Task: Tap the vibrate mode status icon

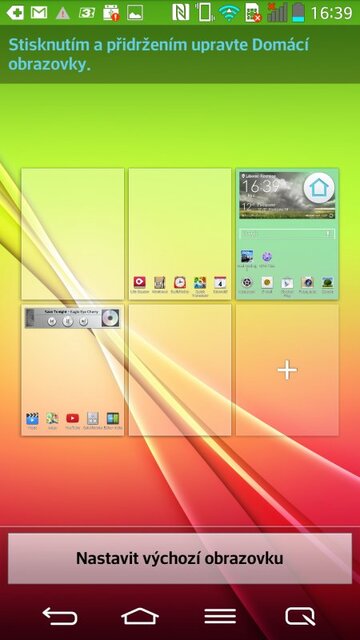Action: click(x=204, y=12)
